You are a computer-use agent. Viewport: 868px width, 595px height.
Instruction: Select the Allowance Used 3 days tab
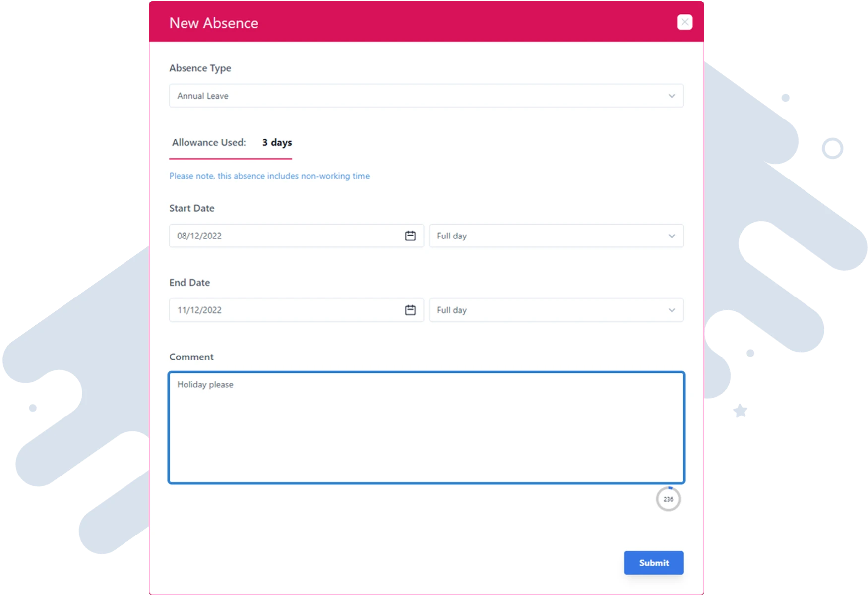pos(231,143)
